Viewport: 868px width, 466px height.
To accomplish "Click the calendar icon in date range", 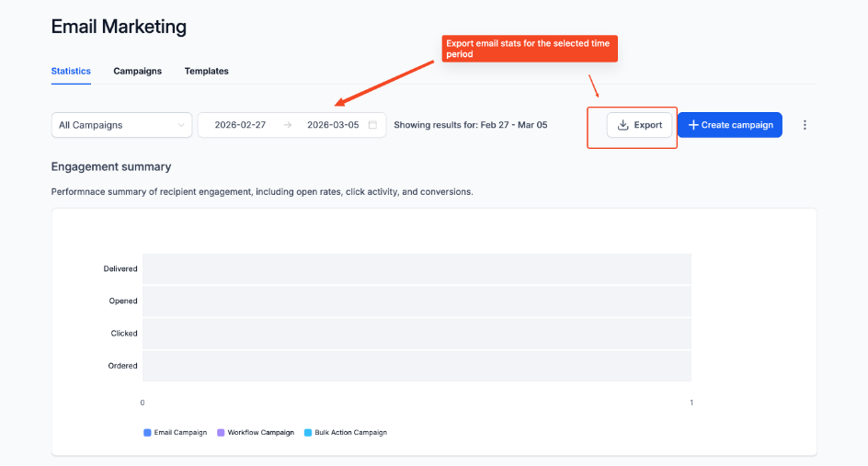I will pos(372,125).
